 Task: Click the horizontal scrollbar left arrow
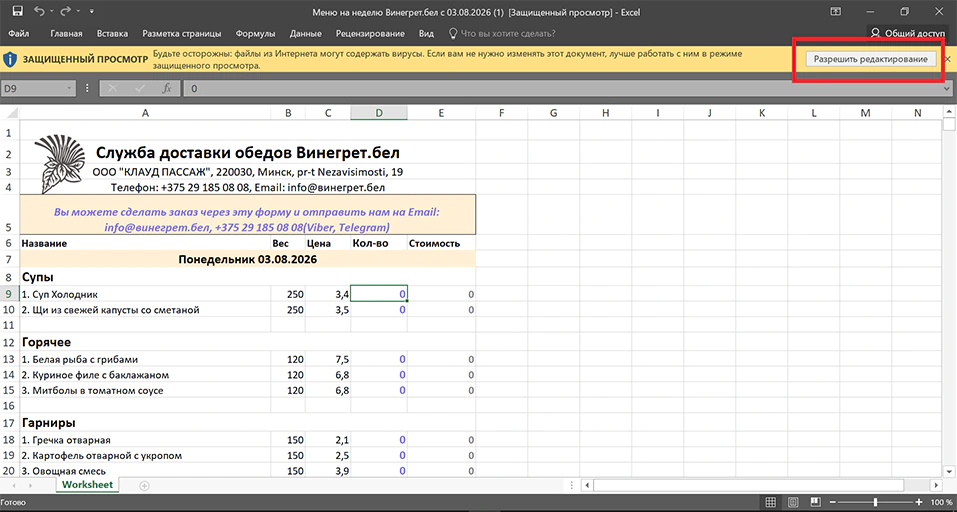[587, 485]
